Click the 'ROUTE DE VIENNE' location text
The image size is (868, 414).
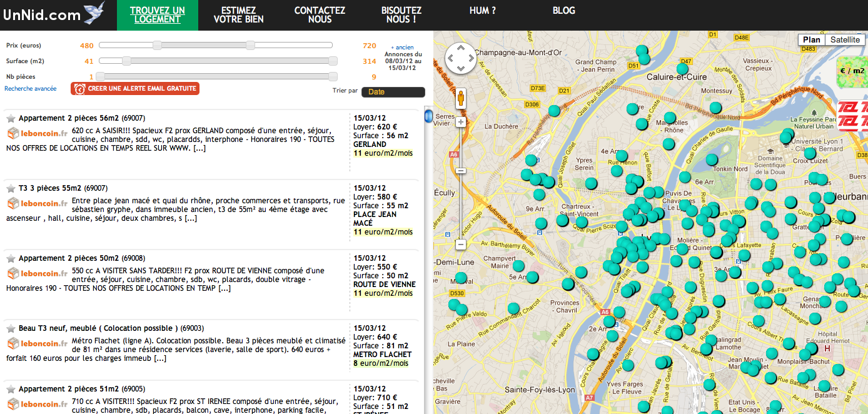coord(385,285)
